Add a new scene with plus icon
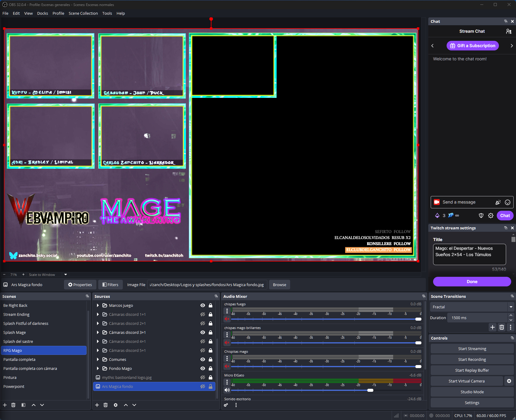The image size is (516, 420). click(x=5, y=405)
